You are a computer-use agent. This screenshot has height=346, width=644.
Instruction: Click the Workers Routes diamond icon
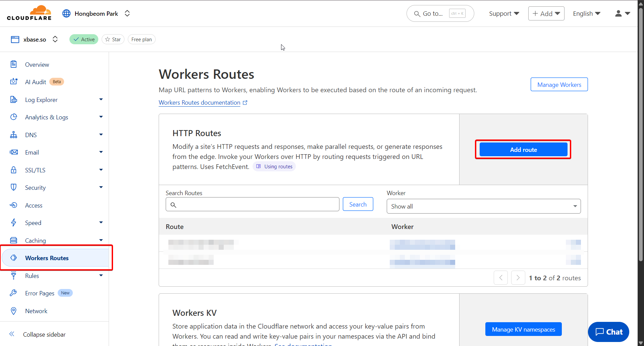point(14,257)
